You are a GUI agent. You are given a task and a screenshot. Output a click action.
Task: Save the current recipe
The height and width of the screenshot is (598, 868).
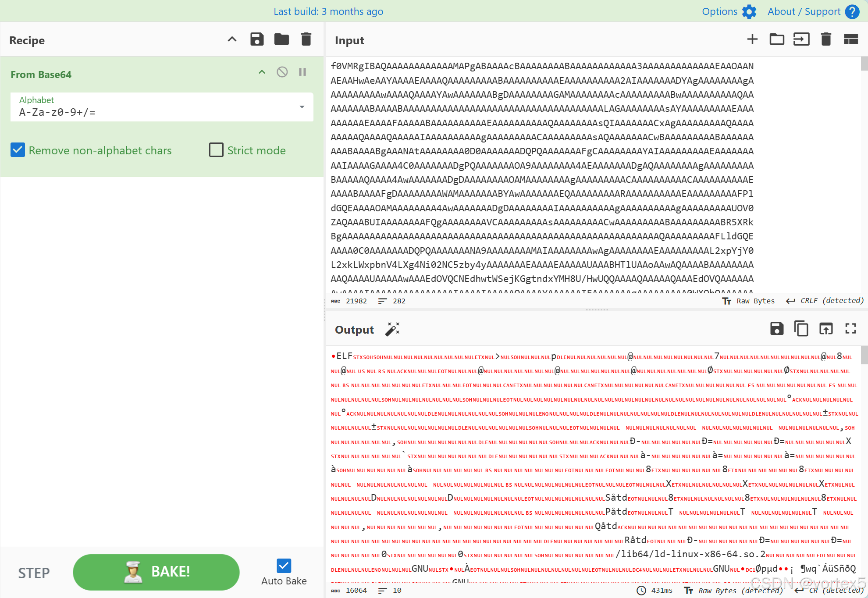click(x=257, y=39)
